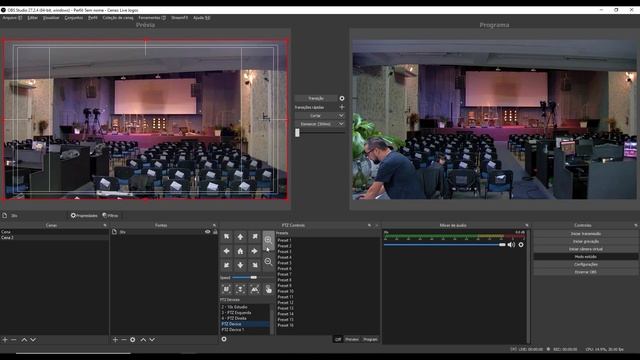Screen dimensions: 640x360
Task: Open source properties gear in Fontes toolbar
Action: pos(133,340)
